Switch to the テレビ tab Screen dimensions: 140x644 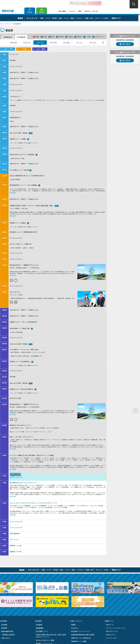coord(30,11)
